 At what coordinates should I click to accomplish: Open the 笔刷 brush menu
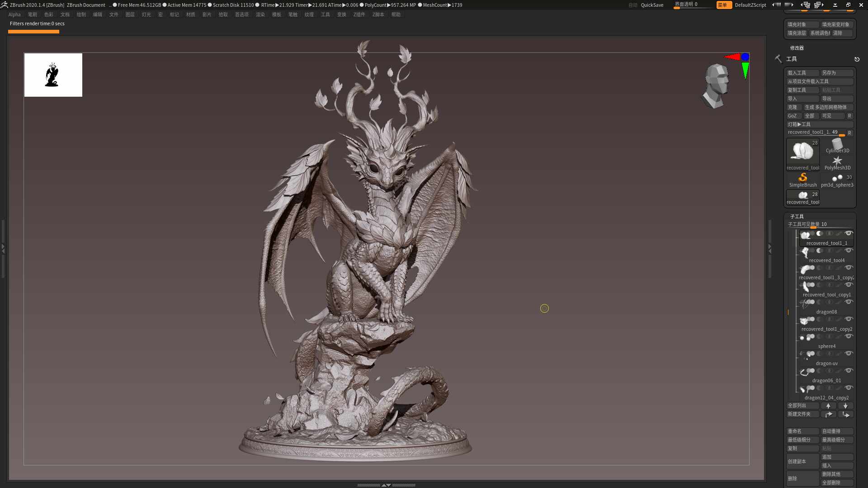(x=33, y=14)
